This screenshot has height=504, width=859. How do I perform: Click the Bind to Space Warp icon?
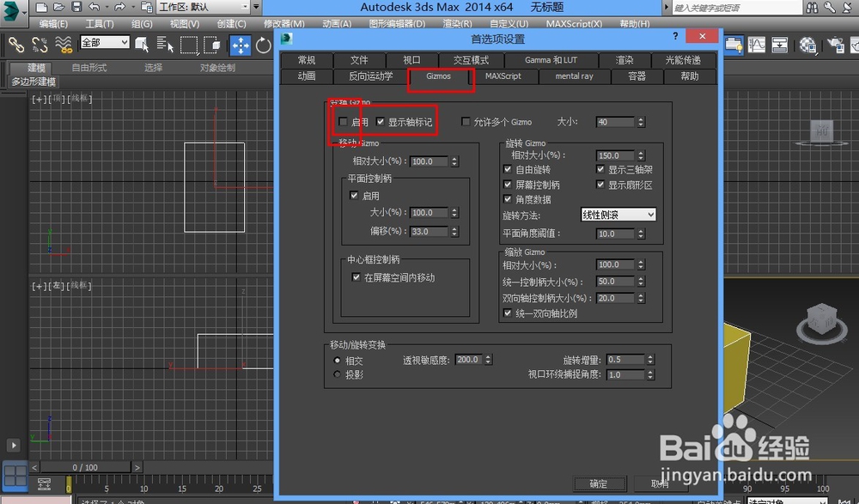click(x=64, y=45)
